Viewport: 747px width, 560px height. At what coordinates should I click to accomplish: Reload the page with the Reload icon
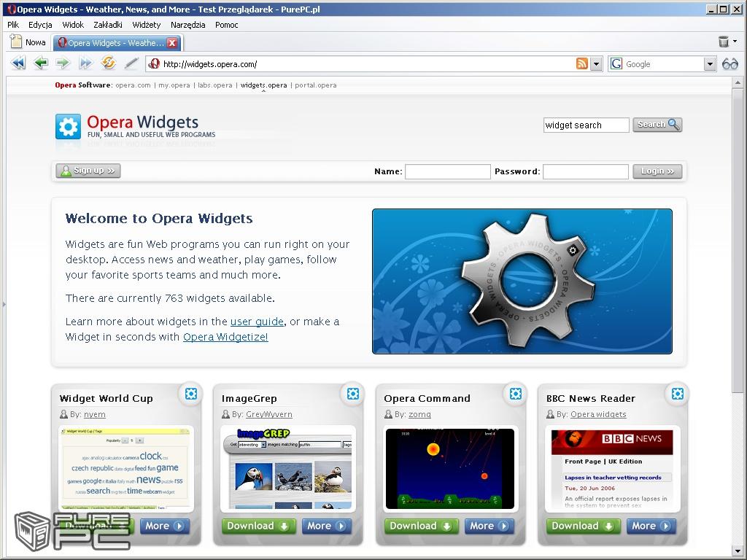109,63
